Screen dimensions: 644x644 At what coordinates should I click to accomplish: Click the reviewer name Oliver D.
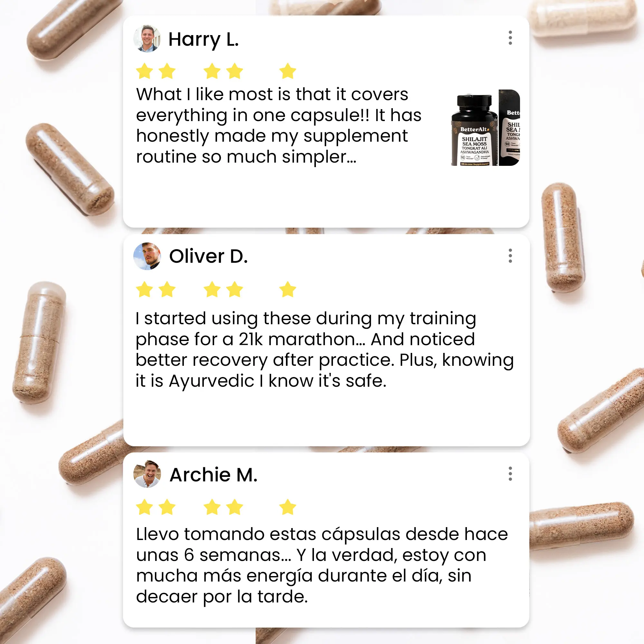(x=208, y=256)
